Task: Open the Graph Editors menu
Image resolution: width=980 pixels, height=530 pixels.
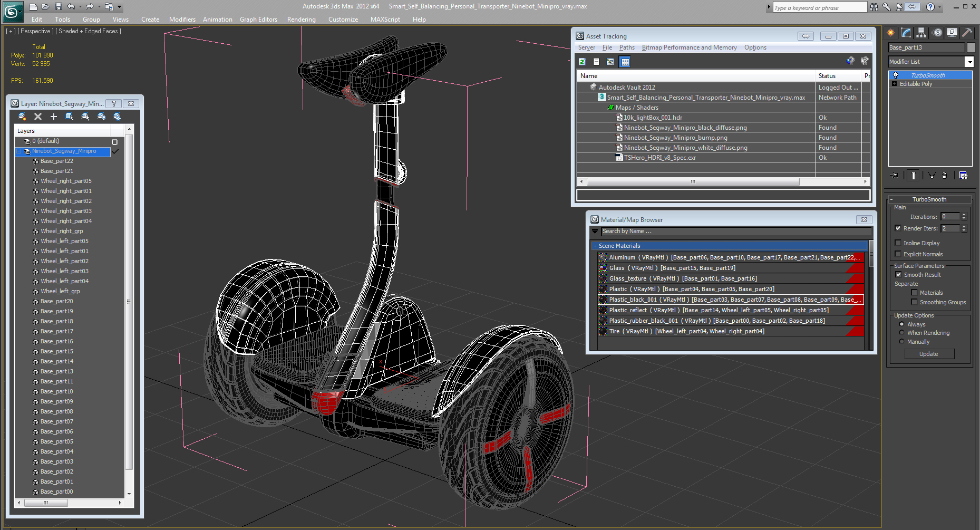Action: [258, 20]
